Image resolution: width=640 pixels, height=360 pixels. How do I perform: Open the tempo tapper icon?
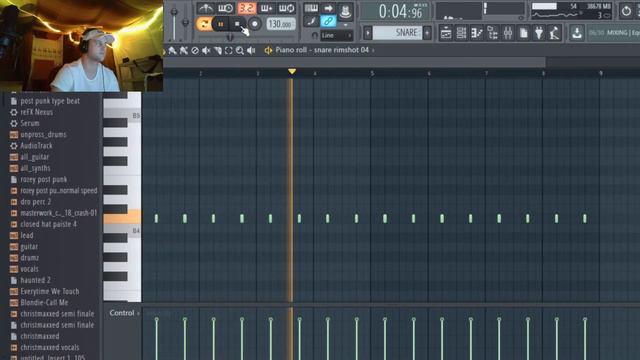[x=554, y=33]
